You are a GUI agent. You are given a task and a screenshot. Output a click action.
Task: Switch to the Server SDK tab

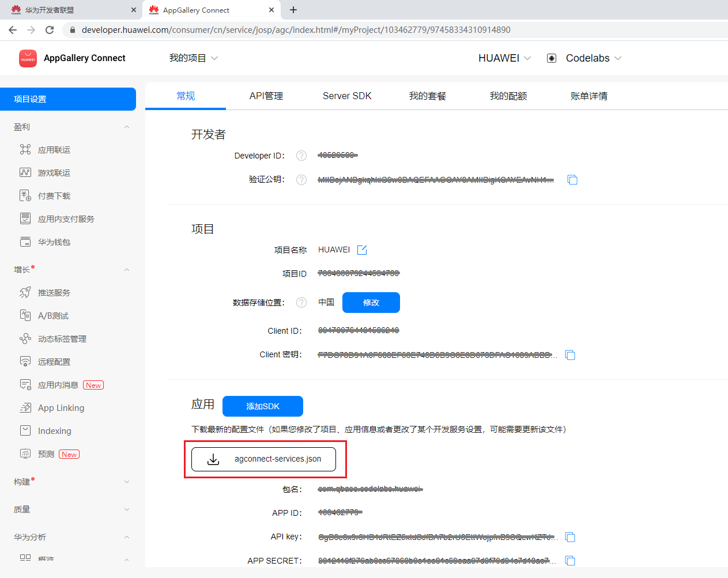click(347, 96)
